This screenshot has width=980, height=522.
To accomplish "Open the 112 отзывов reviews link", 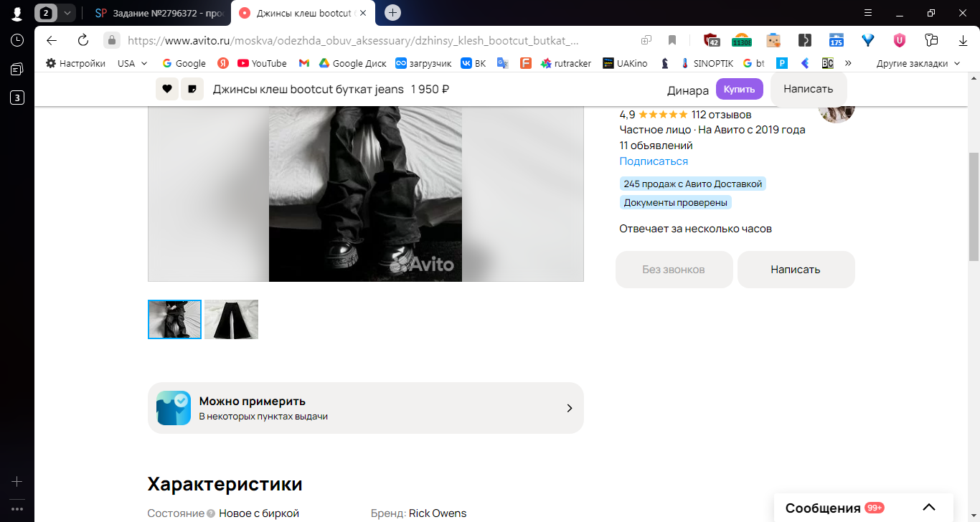I will [722, 115].
